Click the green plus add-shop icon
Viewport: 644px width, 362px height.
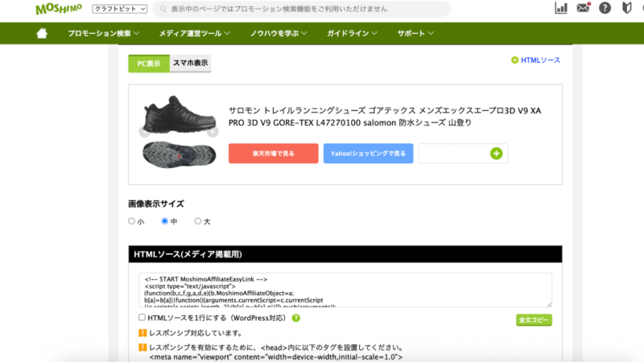496,154
